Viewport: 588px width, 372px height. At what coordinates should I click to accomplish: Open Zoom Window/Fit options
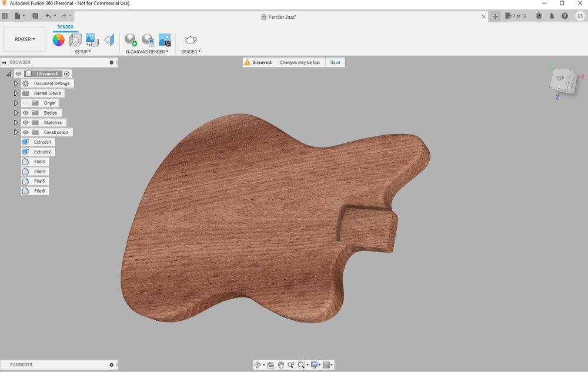tap(303, 365)
